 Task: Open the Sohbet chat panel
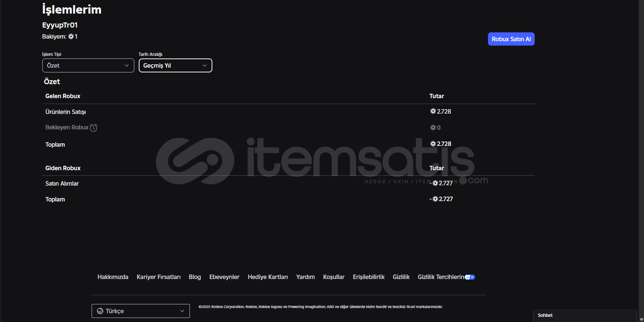pyautogui.click(x=585, y=315)
